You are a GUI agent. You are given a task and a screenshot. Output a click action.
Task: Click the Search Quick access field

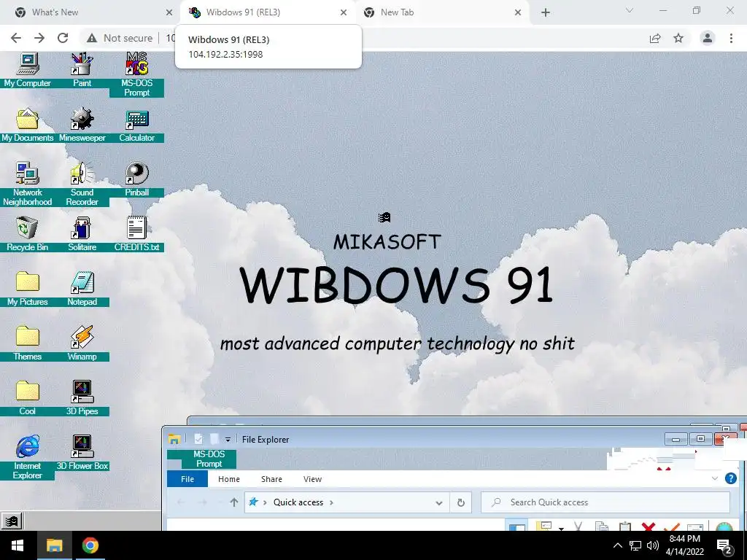605,502
